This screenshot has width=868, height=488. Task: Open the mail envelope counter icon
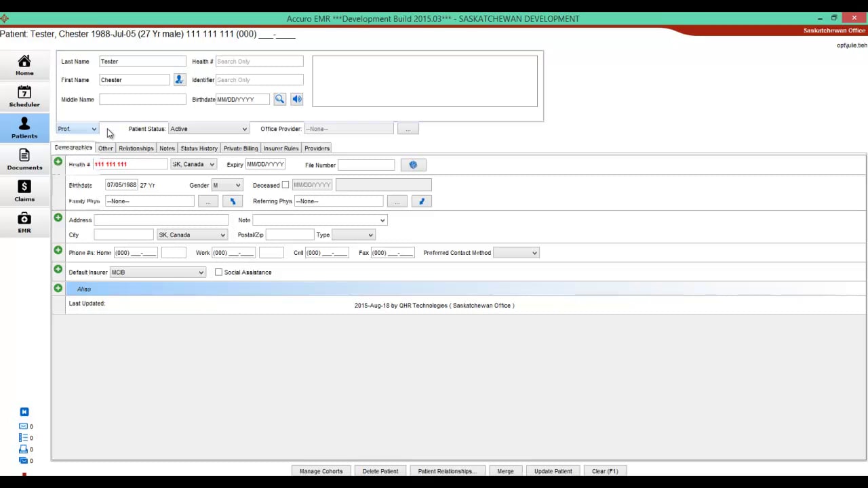(23, 426)
